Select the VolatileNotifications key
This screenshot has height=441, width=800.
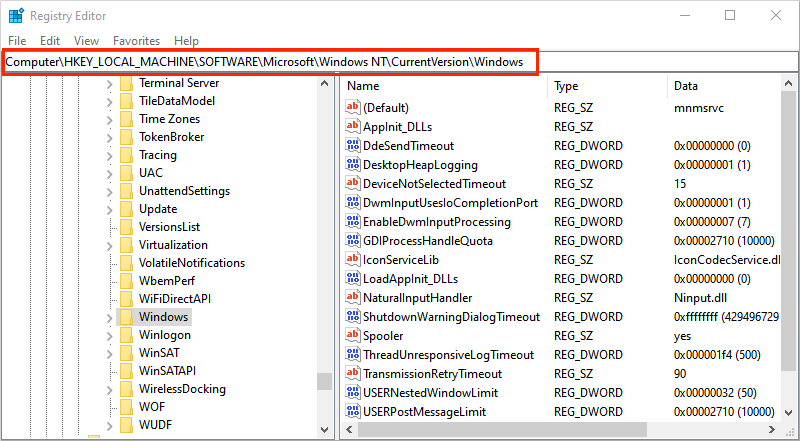pos(192,263)
